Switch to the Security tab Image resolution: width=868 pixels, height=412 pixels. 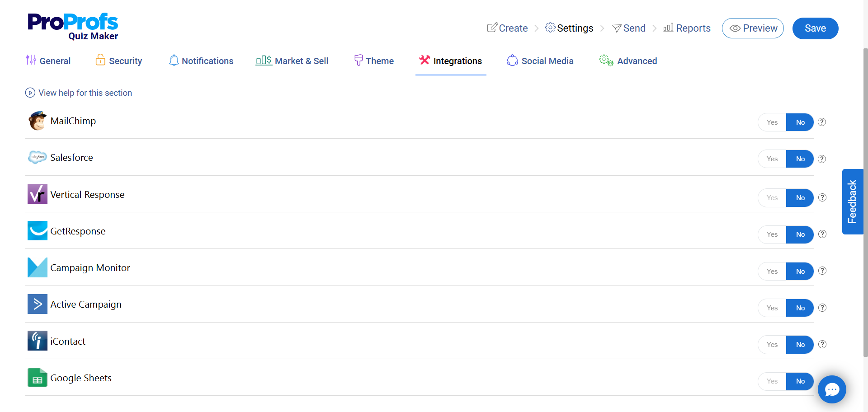click(x=119, y=61)
